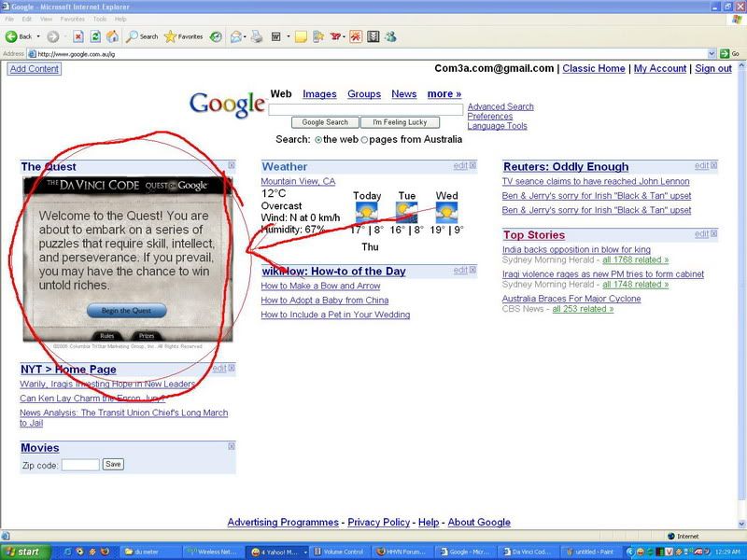
Task: Click into the Google search text box
Action: point(366,109)
